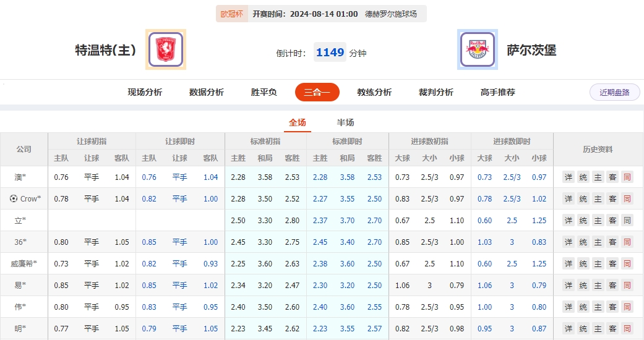The image size is (644, 340).
Task: Click Crow* live handicap home odds 0.82
Action: (x=149, y=198)
